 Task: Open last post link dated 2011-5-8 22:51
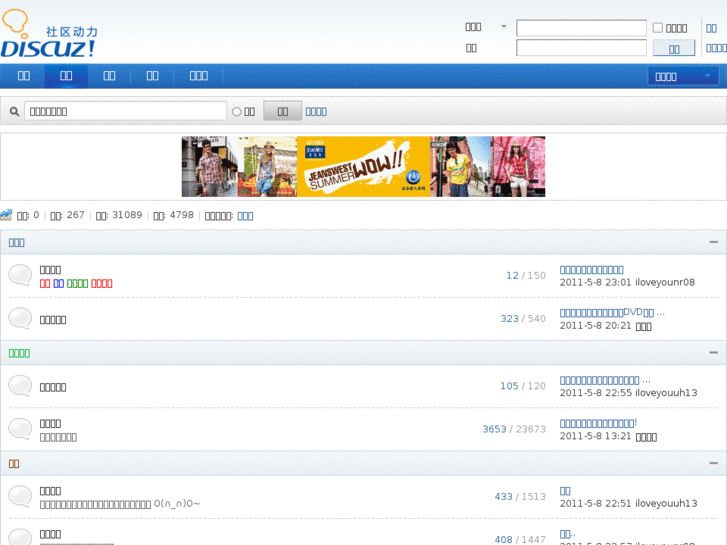[x=565, y=491]
